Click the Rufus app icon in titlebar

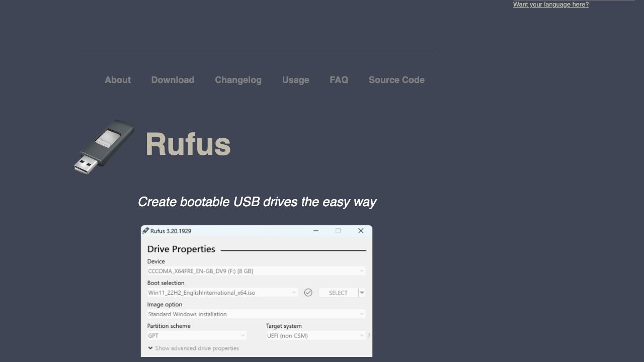145,231
